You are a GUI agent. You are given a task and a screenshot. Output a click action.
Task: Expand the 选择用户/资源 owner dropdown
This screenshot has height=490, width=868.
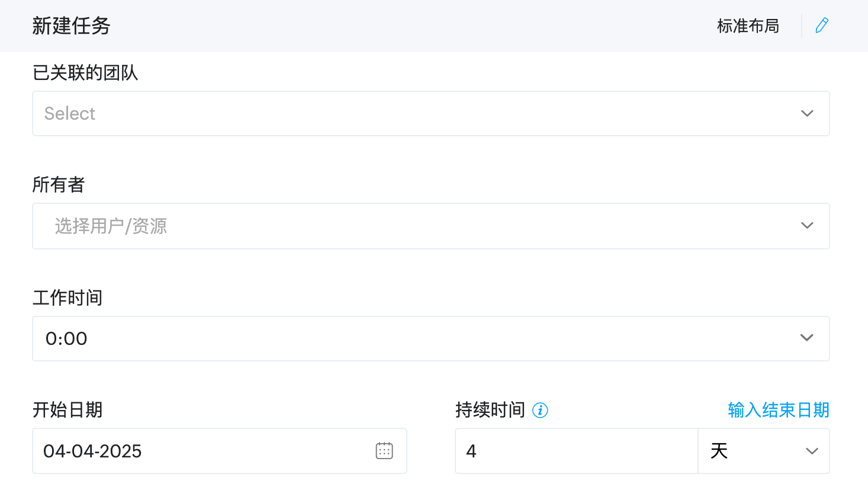click(414, 226)
